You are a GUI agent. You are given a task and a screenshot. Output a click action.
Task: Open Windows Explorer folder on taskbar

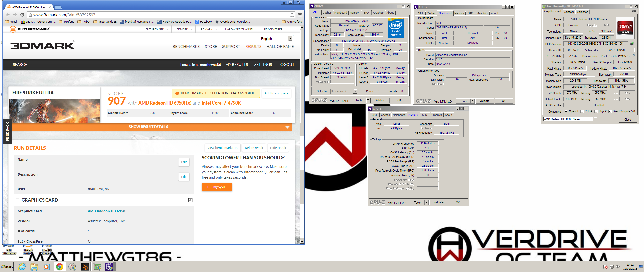[x=34, y=267]
